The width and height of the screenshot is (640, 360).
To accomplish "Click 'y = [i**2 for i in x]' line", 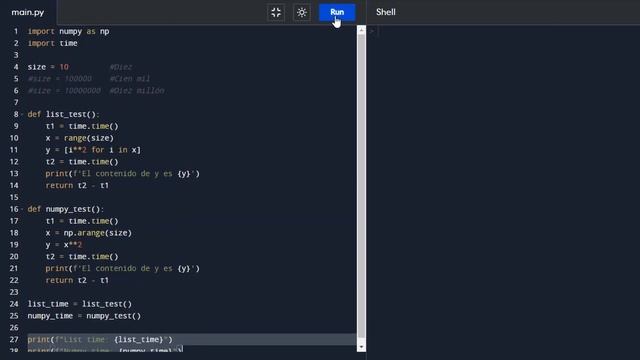I will 93,150.
